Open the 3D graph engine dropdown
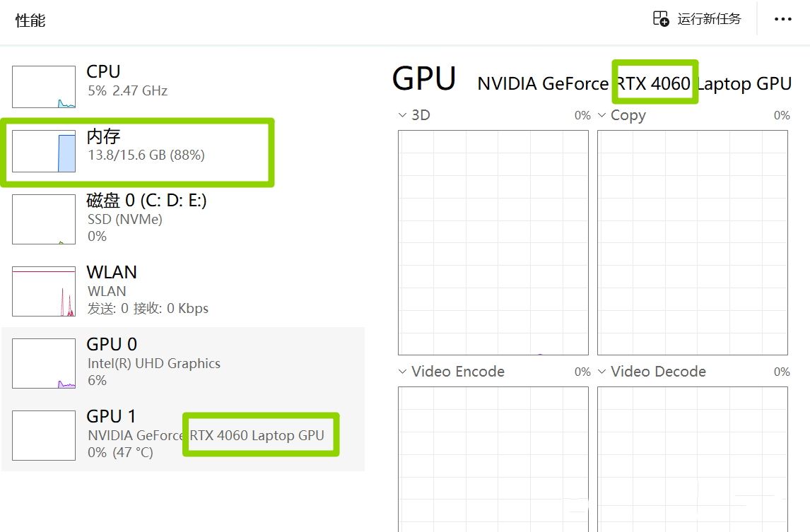Viewport: 810px width, 532px height. (x=403, y=115)
